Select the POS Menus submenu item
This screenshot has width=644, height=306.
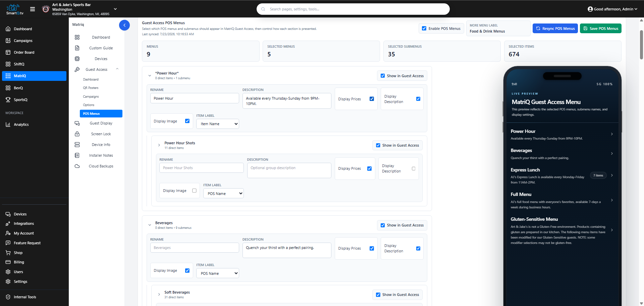pyautogui.click(x=101, y=114)
